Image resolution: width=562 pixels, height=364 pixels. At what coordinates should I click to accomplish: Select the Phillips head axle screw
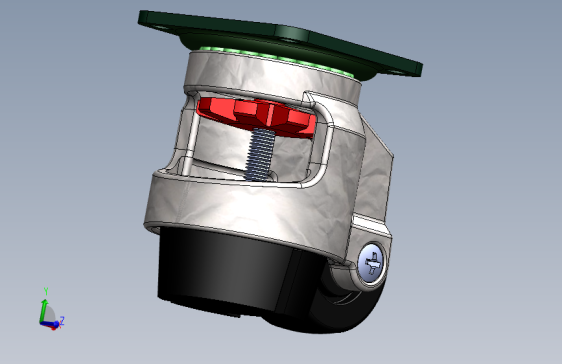[371, 263]
